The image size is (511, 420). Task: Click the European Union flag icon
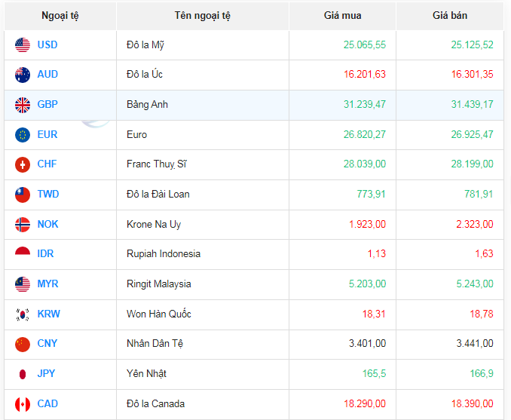tap(23, 135)
